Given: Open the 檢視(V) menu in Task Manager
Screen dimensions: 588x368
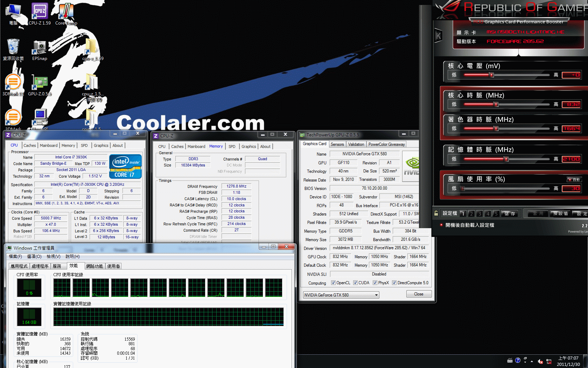Looking at the screenshot, I should pyautogui.click(x=54, y=257).
